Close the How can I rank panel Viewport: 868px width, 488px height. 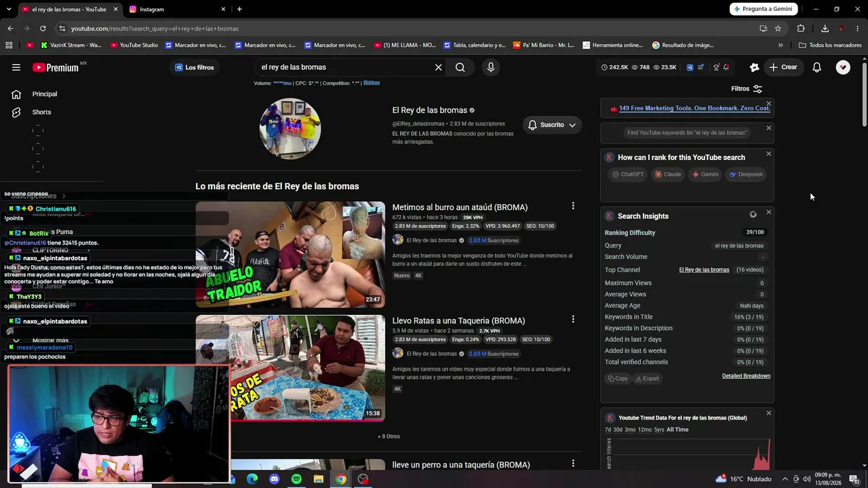(768, 154)
